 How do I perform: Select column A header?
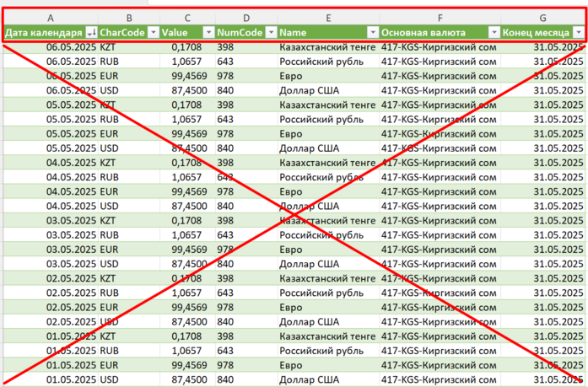click(51, 18)
